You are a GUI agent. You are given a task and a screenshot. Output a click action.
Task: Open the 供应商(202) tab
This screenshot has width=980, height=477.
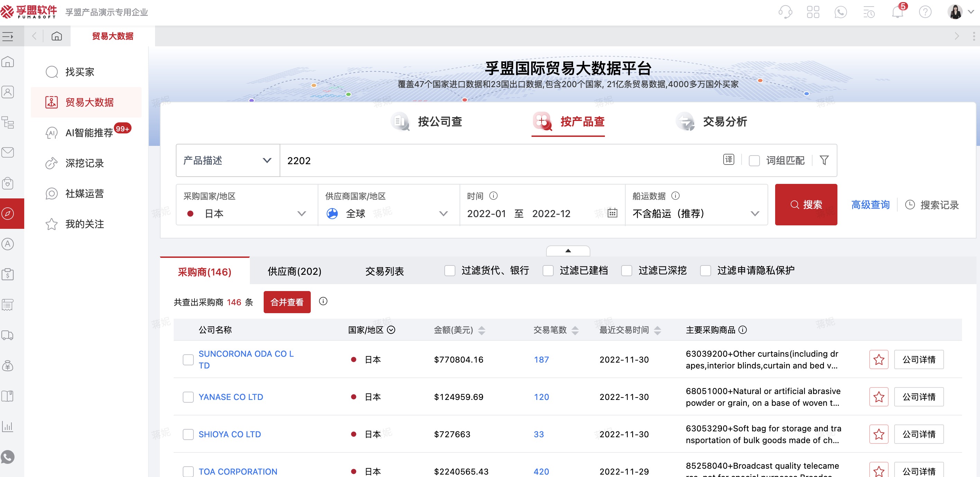294,271
